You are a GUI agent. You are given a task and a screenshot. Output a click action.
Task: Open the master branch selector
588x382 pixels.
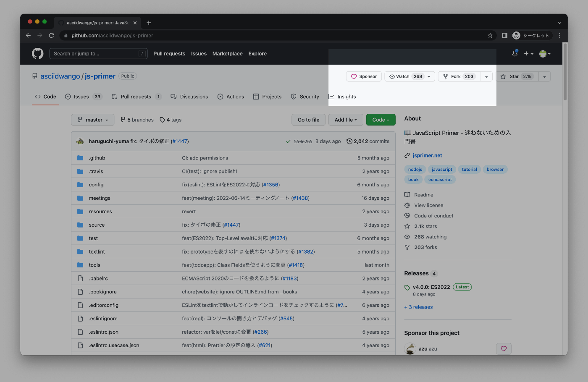(x=93, y=120)
